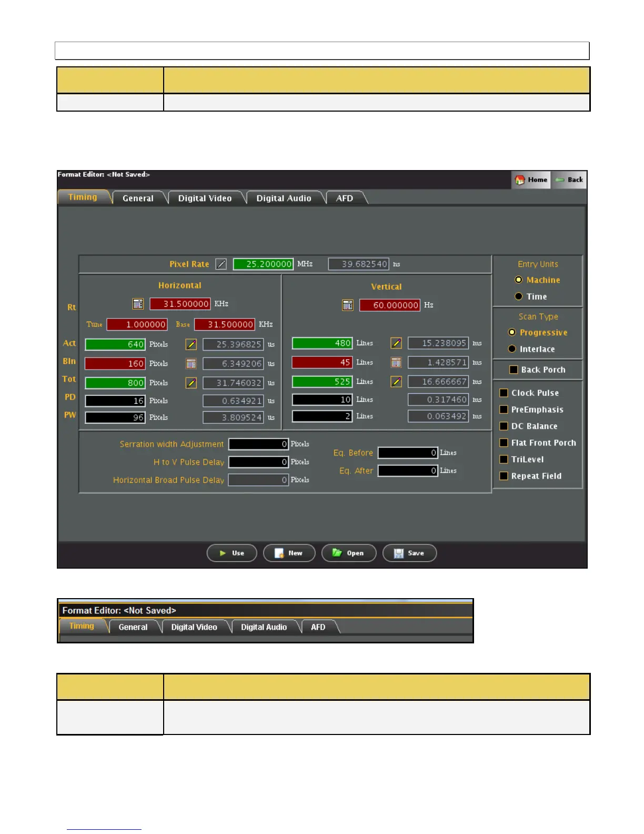Click the Tune 1.000000 field
Image resolution: width=644 pixels, height=834 pixels.
coord(137,324)
